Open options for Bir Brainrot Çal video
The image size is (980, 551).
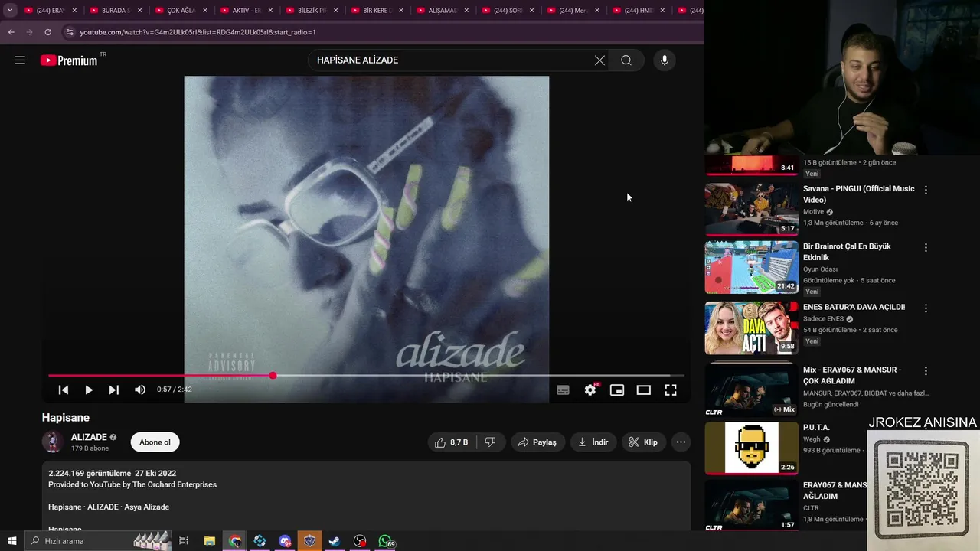926,248
